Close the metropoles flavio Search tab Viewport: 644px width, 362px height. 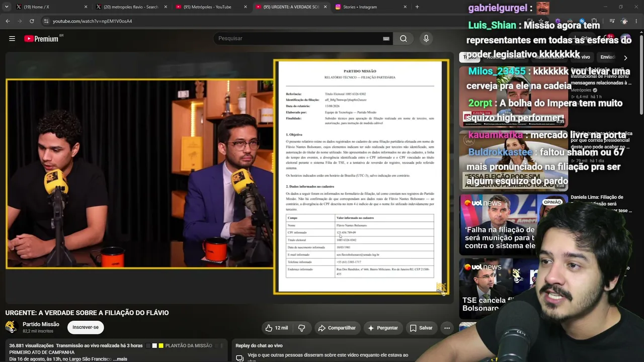point(166,7)
